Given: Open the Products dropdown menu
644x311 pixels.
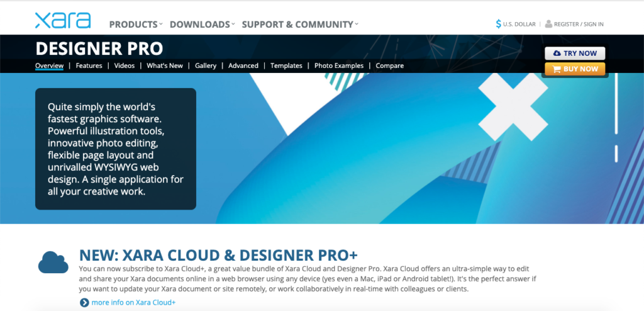Looking at the screenshot, I should 136,25.
